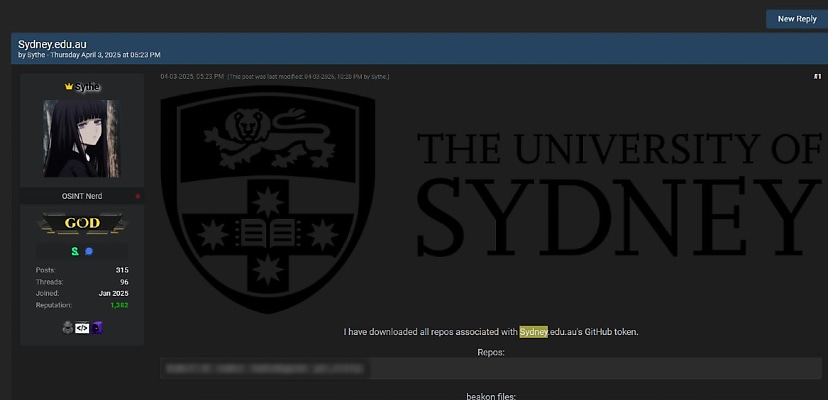
Task: Click the green S contact icon
Action: pos(75,252)
